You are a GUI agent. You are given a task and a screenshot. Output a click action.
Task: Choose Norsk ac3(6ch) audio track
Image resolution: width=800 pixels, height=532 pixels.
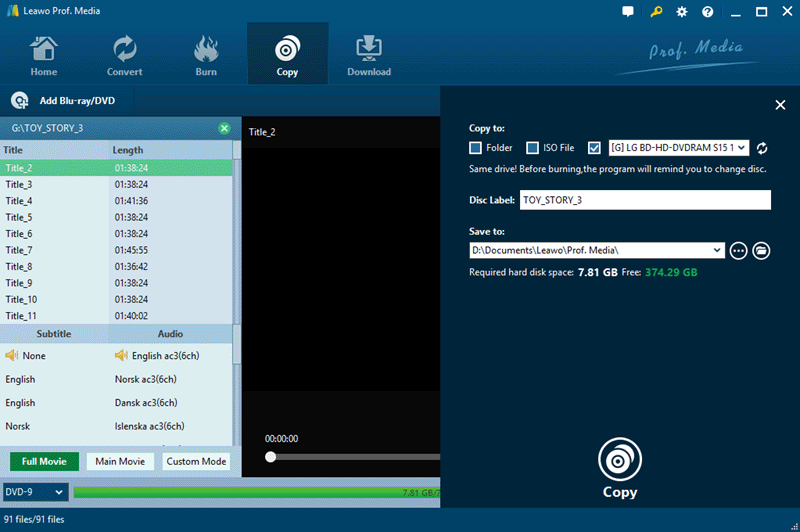point(146,379)
